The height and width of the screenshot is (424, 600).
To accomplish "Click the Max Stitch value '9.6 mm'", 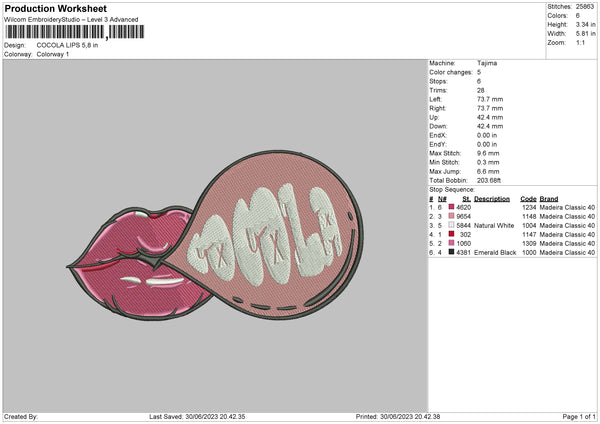I will [488, 153].
